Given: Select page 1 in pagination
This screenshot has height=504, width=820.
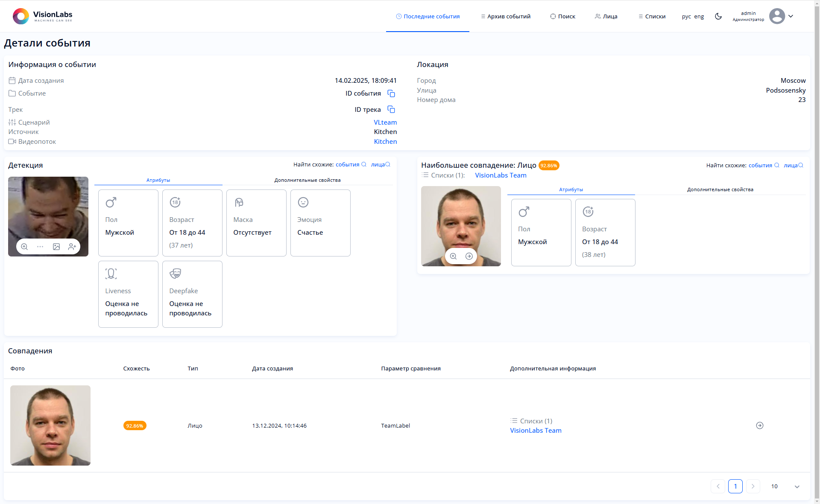Looking at the screenshot, I should pos(735,487).
